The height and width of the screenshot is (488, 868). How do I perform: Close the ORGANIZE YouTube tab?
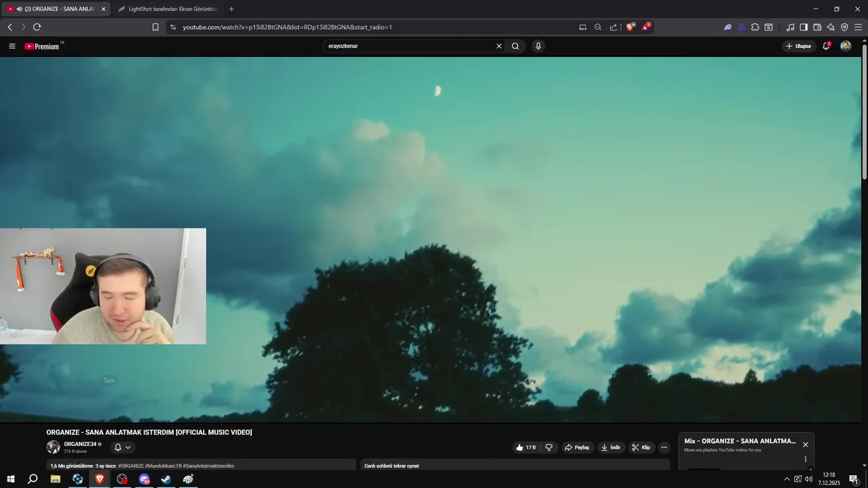tap(103, 9)
